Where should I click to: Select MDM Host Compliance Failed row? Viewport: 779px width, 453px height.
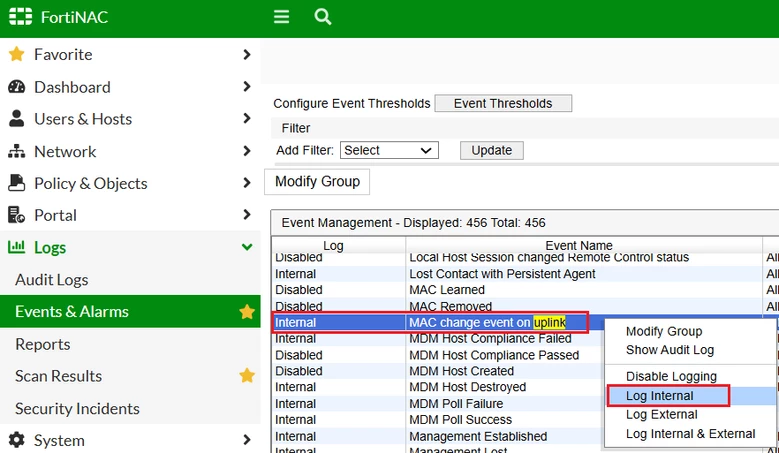pyautogui.click(x=438, y=339)
